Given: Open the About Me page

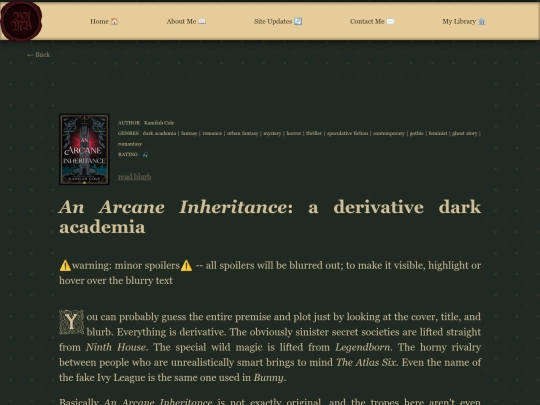Looking at the screenshot, I should pos(186,21).
